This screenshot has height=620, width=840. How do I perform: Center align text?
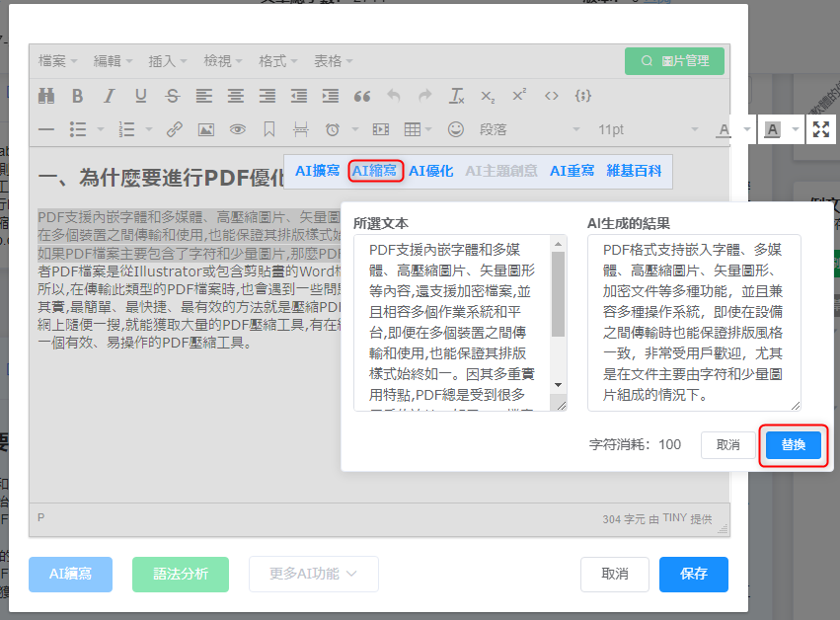[x=236, y=96]
